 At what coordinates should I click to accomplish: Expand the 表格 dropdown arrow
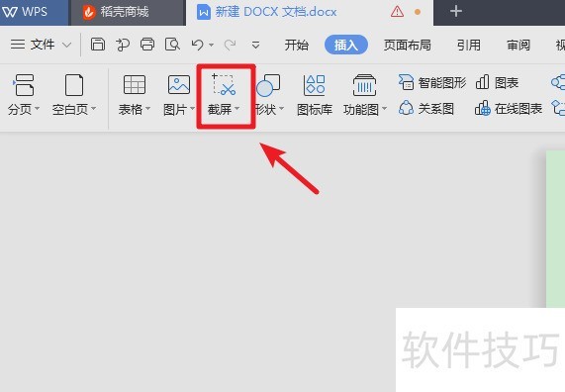[147, 108]
